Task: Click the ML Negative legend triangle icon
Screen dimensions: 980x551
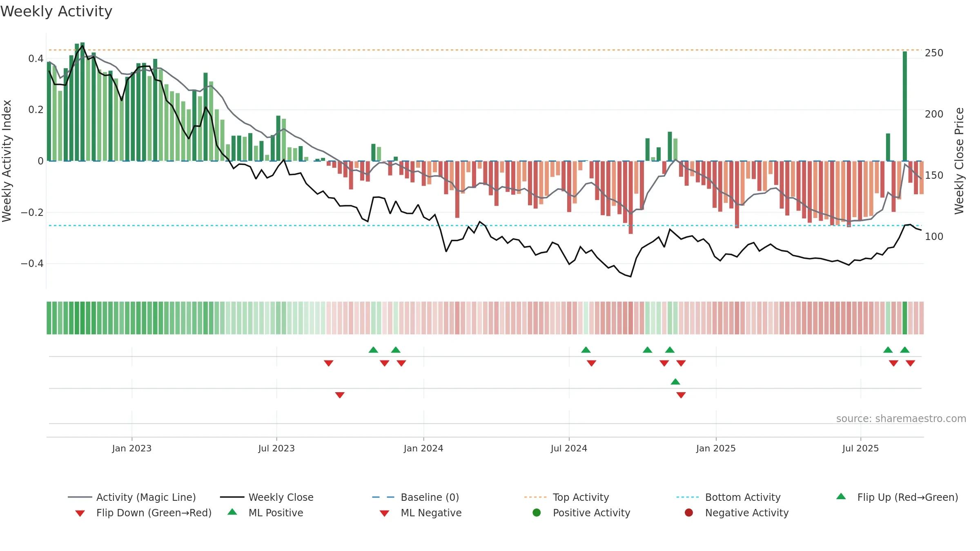Action: [384, 513]
